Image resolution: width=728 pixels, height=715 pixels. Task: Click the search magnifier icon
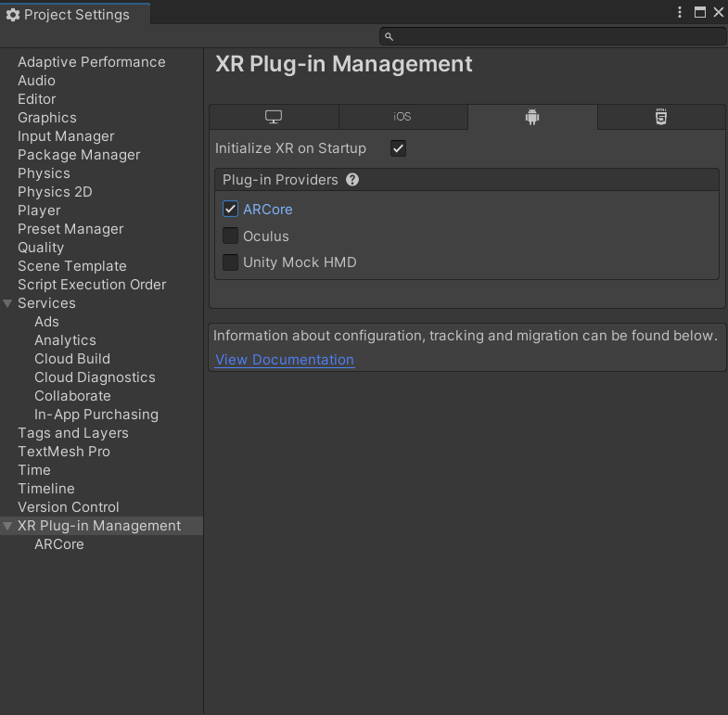390,36
